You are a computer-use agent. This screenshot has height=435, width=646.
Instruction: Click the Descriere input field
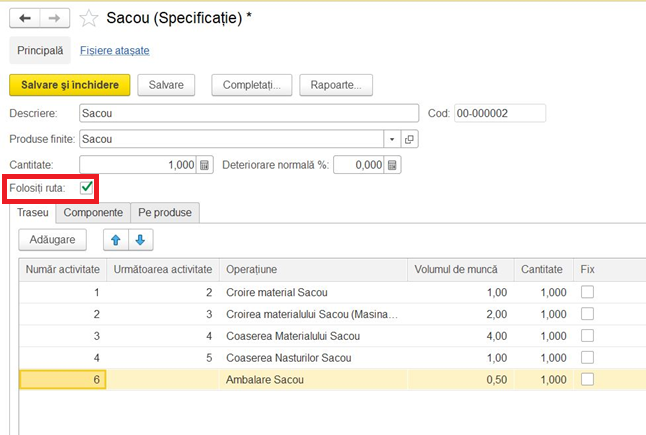249,113
